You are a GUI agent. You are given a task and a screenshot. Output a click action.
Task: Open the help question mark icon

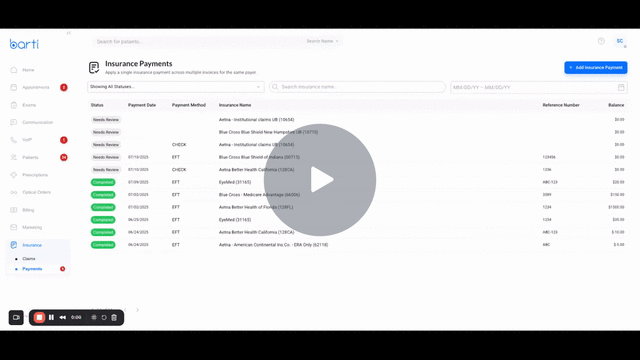(601, 41)
